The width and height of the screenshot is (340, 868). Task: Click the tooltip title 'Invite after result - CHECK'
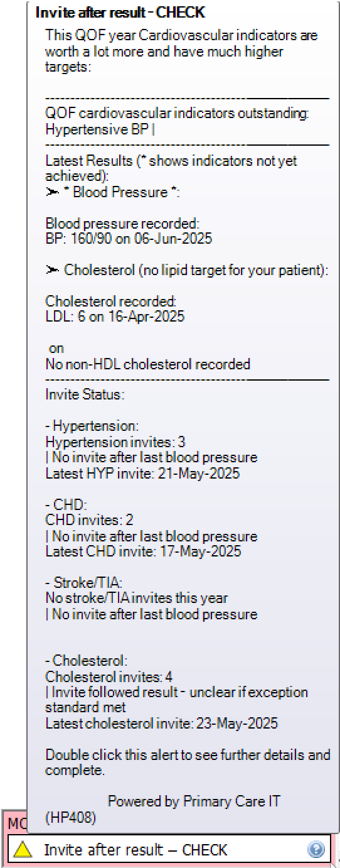120,13
